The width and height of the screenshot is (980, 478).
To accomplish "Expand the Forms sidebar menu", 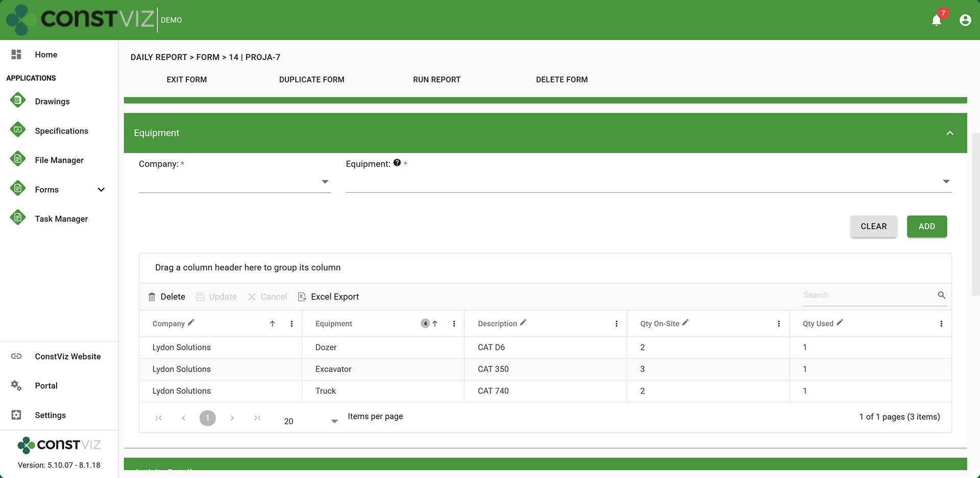I will [x=101, y=190].
